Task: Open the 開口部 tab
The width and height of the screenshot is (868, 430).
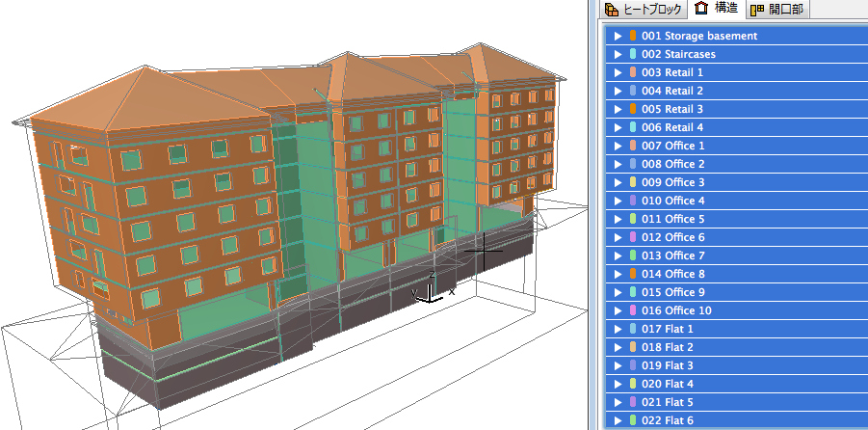Action: click(777, 9)
